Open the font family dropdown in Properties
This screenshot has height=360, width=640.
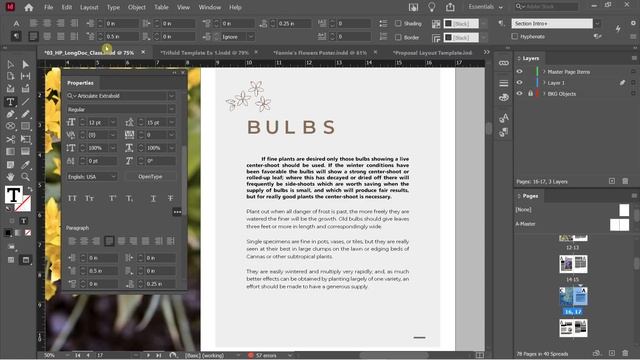(171, 96)
